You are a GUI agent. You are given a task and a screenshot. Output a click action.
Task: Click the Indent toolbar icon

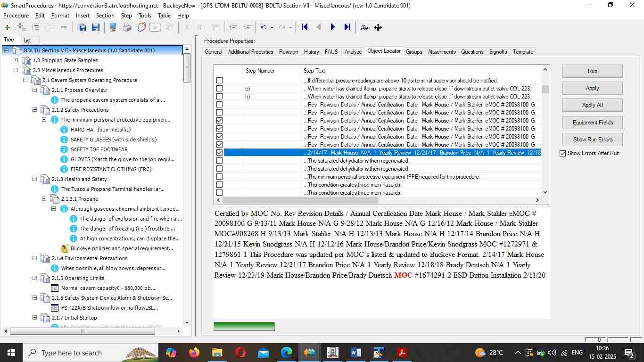tap(247, 27)
